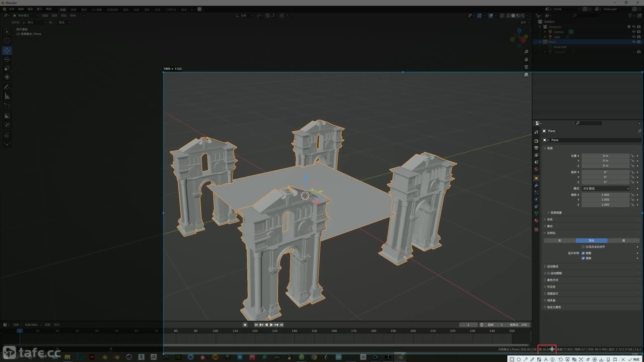Click the viewport zoom magnifier icon
The image size is (644, 362).
click(x=526, y=52)
